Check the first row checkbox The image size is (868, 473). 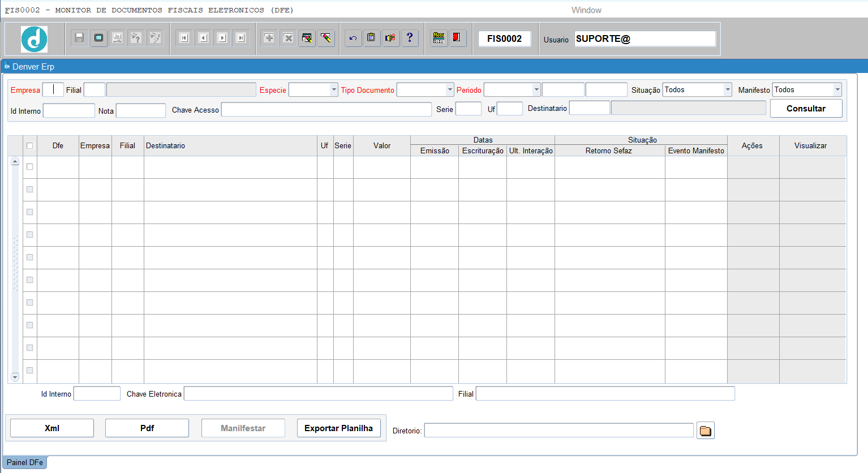pyautogui.click(x=30, y=167)
